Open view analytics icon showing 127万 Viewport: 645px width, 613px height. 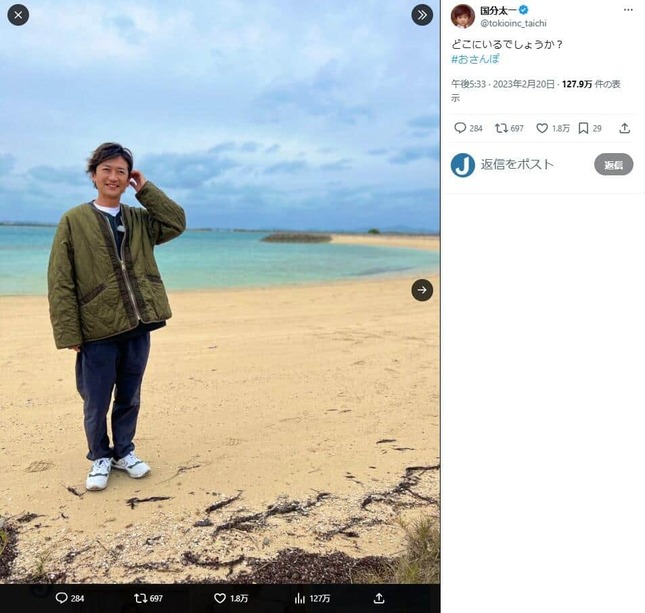[300, 598]
